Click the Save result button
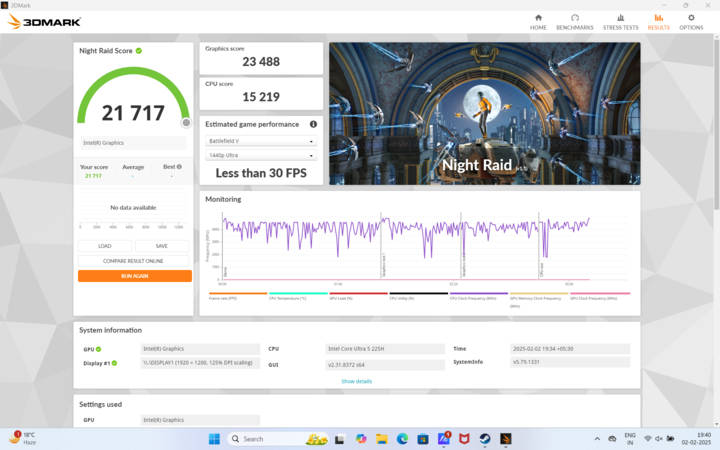 [162, 246]
